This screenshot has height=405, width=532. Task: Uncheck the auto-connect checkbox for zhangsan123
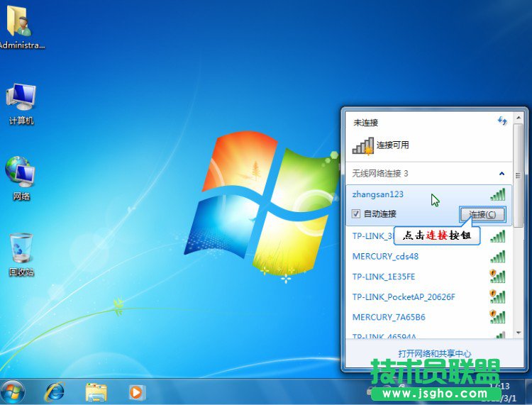(356, 213)
